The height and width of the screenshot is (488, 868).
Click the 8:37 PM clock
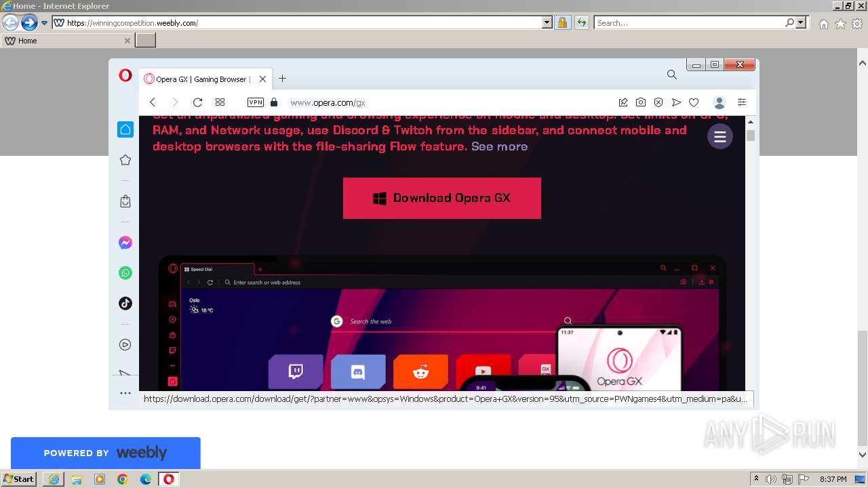click(833, 479)
